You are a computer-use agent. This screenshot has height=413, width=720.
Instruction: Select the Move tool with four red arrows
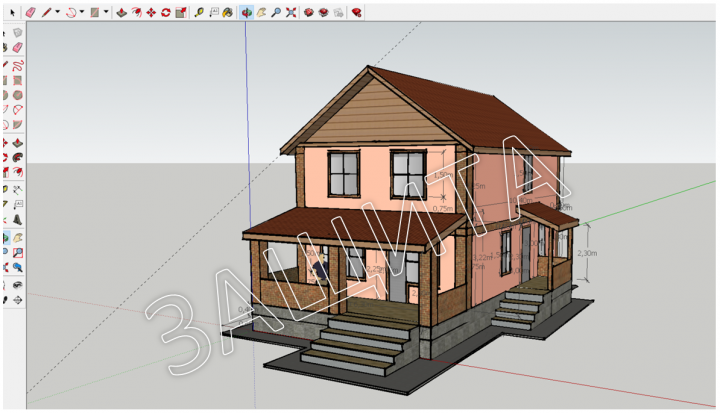click(151, 12)
